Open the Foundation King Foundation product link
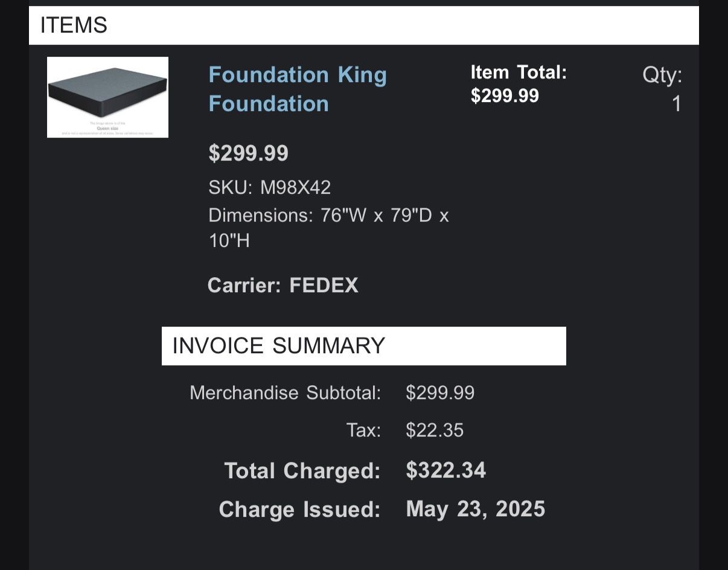 297,89
